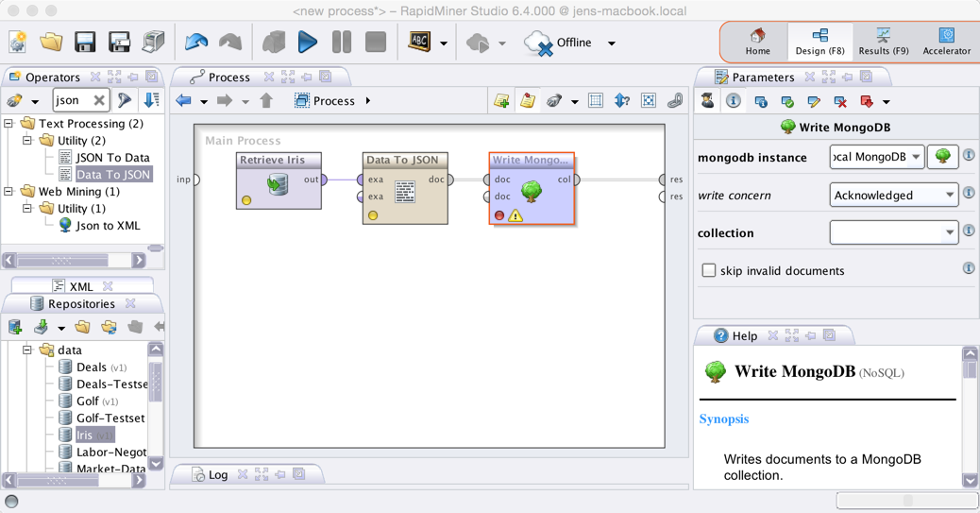Click the Save process floppy icon
980x513 pixels.
(85, 43)
